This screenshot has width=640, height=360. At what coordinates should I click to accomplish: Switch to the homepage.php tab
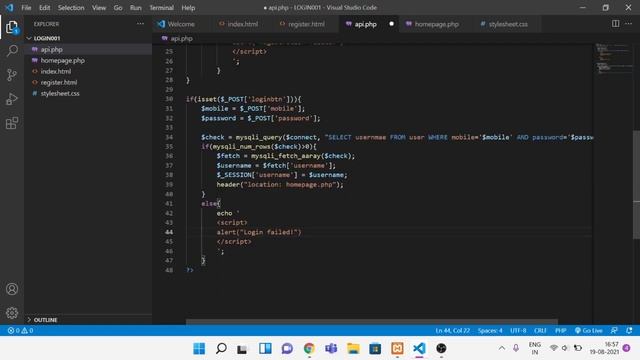(436, 24)
